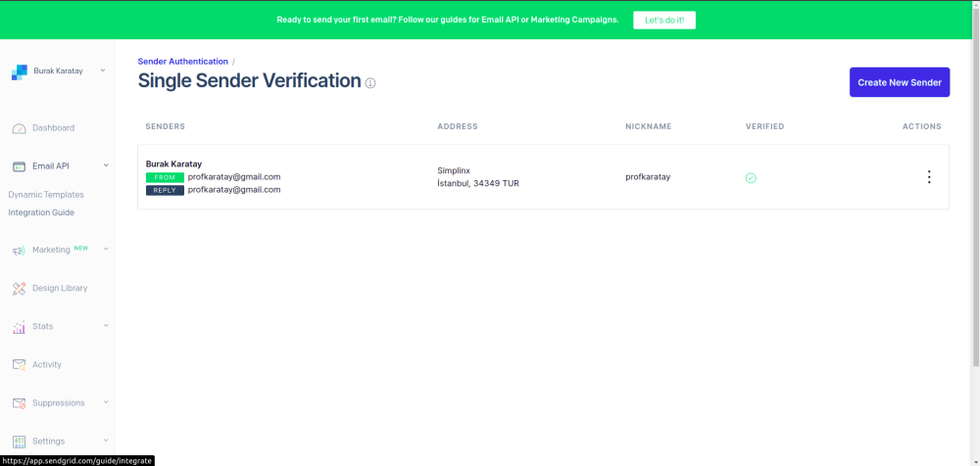The image size is (980, 466).
Task: Open Integration Guide in sidebar
Action: click(x=41, y=212)
